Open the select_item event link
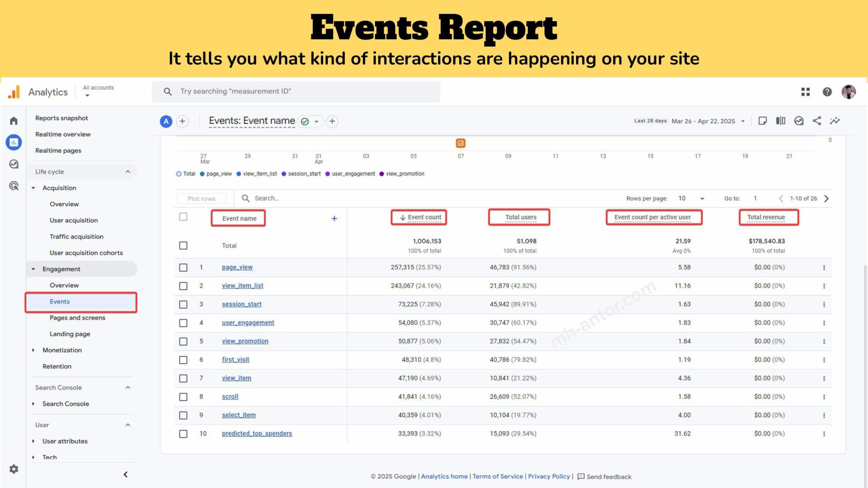Viewport: 868px width, 488px height. coord(239,415)
